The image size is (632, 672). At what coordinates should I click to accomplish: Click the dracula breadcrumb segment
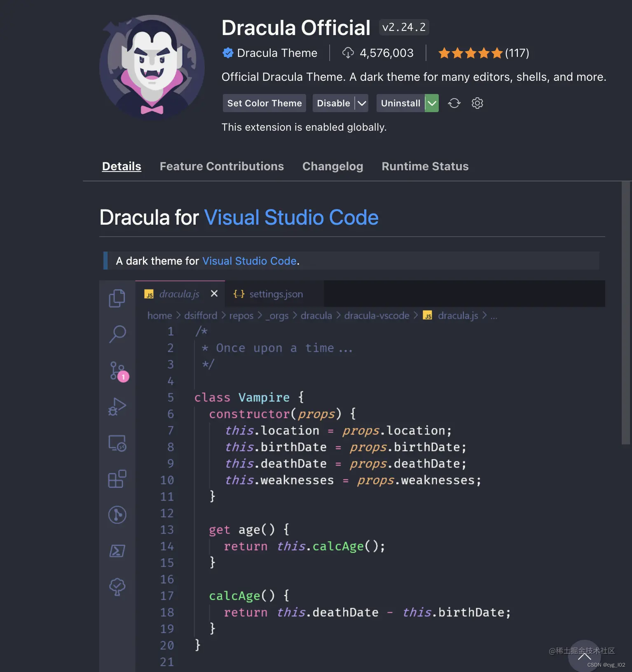click(316, 315)
